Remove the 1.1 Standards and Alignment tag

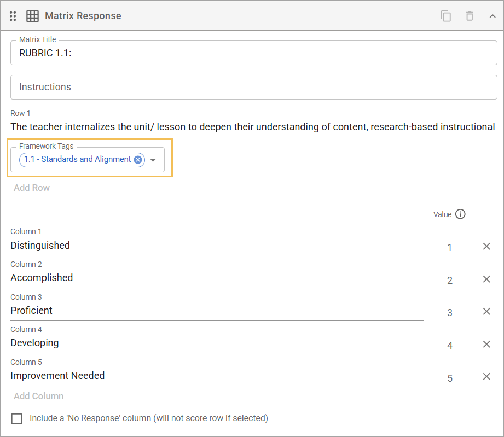(x=138, y=160)
